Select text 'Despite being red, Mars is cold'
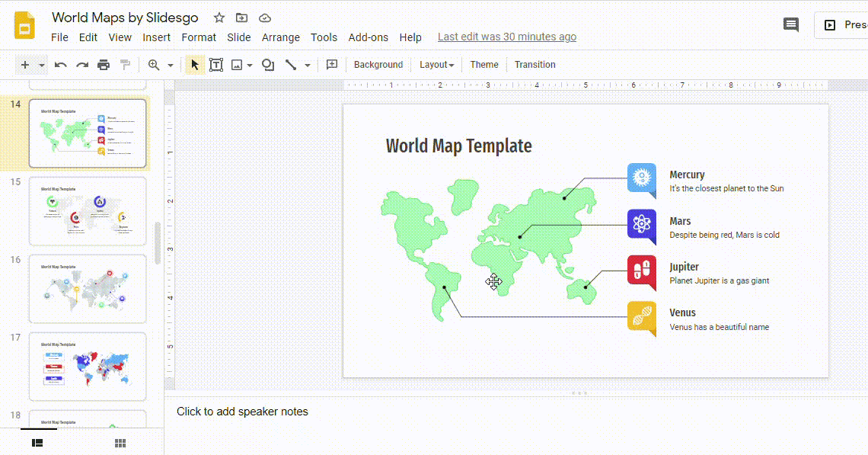The image size is (868, 455). [725, 235]
